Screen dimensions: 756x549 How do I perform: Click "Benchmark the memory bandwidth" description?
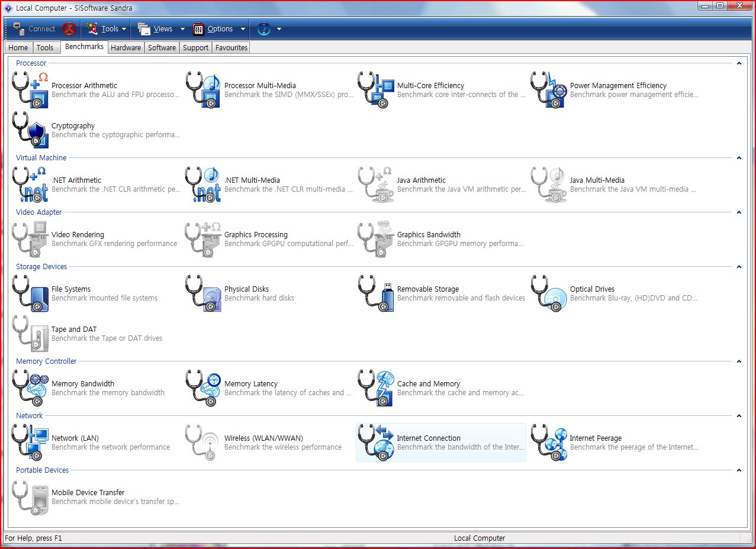click(x=108, y=393)
